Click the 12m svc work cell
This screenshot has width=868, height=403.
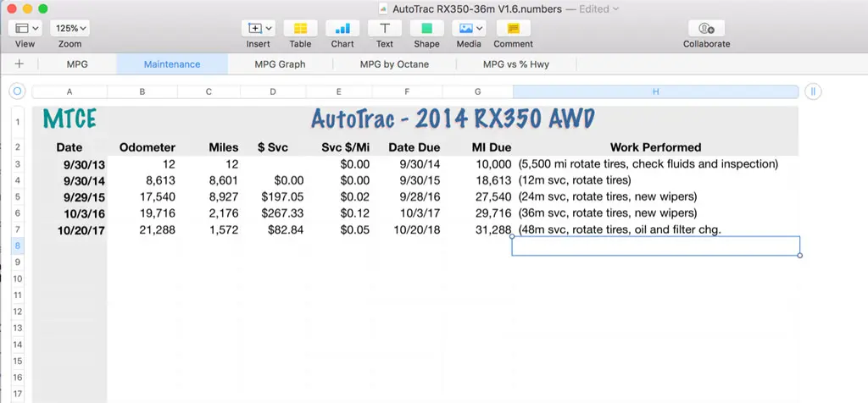[x=655, y=180]
